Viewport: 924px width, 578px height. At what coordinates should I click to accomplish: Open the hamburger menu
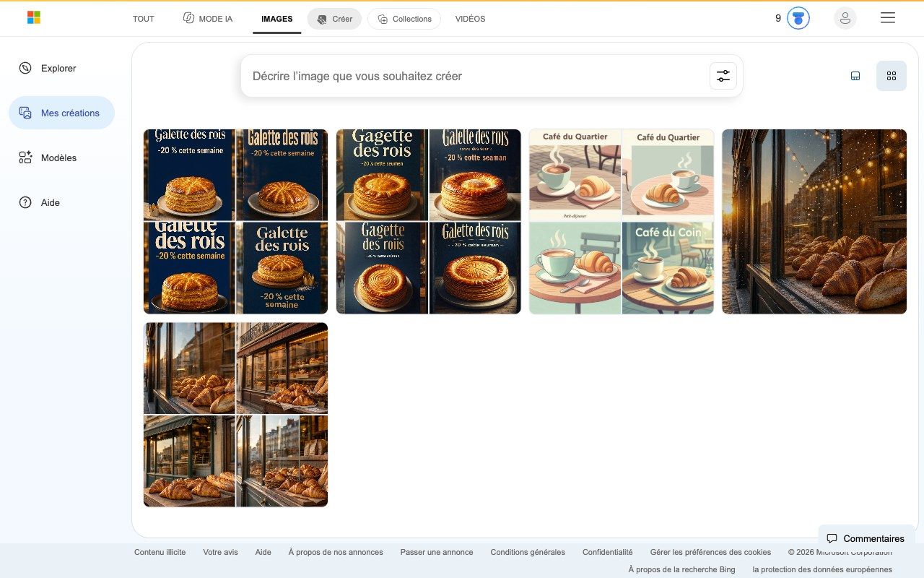point(888,18)
